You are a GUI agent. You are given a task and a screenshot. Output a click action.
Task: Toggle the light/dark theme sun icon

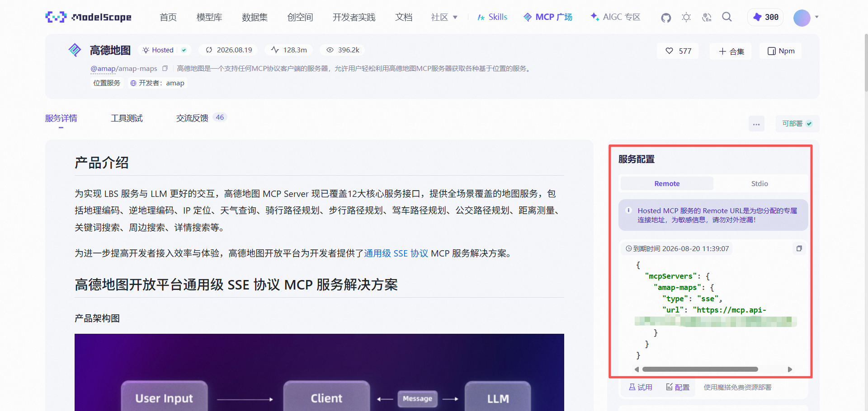click(686, 18)
